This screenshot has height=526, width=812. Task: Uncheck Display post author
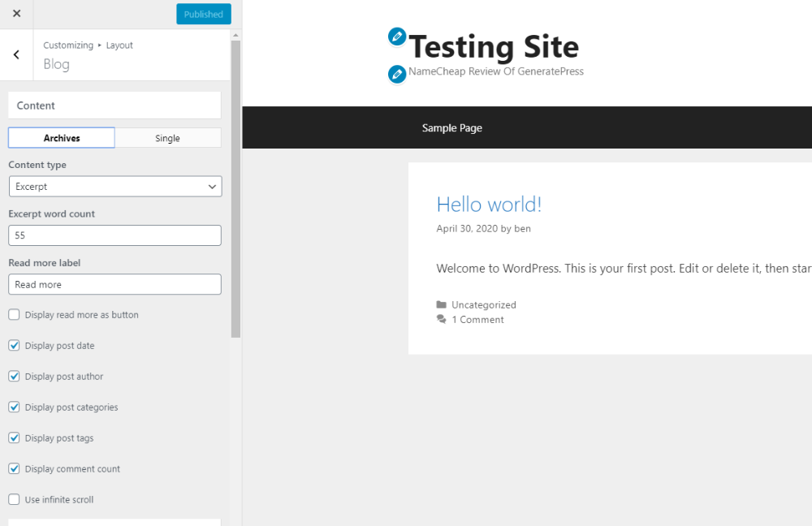point(14,376)
